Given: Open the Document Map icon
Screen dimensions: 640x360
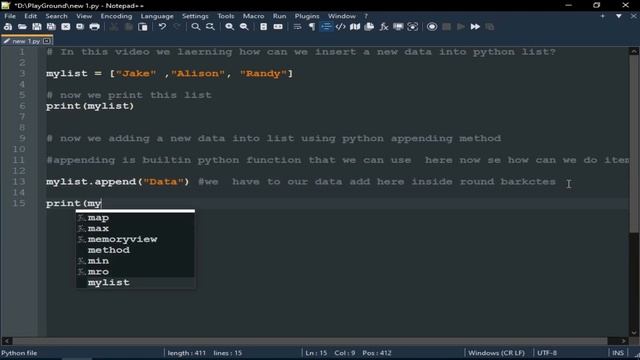Looking at the screenshot, I should coord(355,27).
